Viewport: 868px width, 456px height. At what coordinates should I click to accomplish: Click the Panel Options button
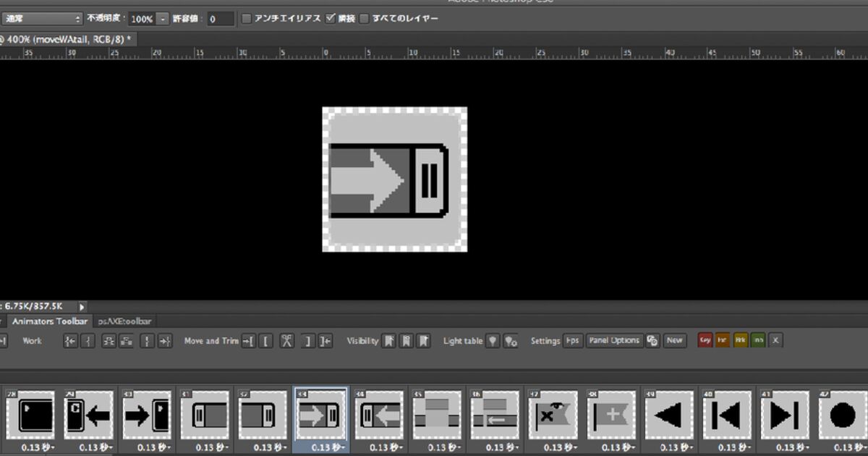click(x=614, y=340)
